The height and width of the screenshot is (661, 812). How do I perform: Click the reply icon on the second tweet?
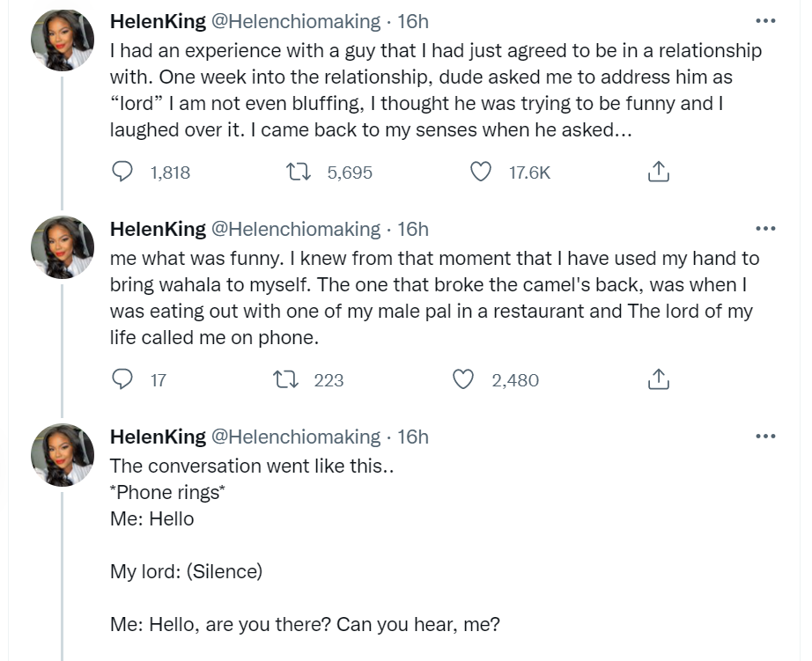click(x=124, y=378)
